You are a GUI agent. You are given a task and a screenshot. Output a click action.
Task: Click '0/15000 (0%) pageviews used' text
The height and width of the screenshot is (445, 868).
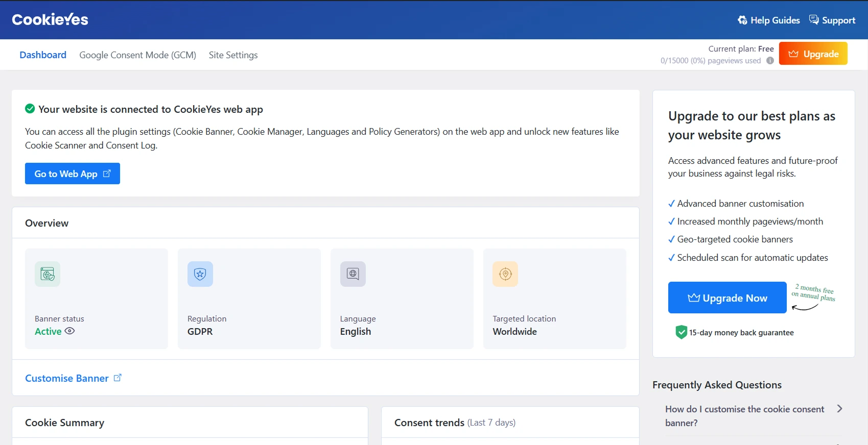point(711,61)
